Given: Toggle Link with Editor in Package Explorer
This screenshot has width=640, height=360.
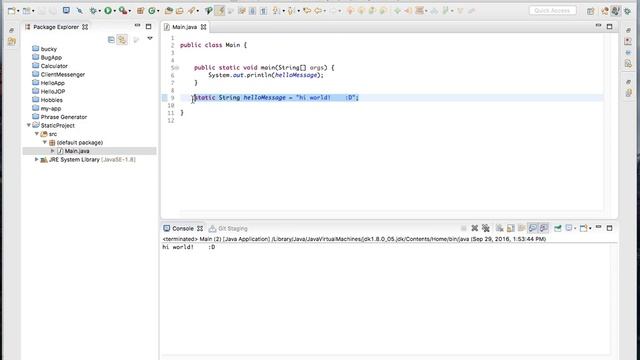Looking at the screenshot, I should pyautogui.click(x=122, y=40).
